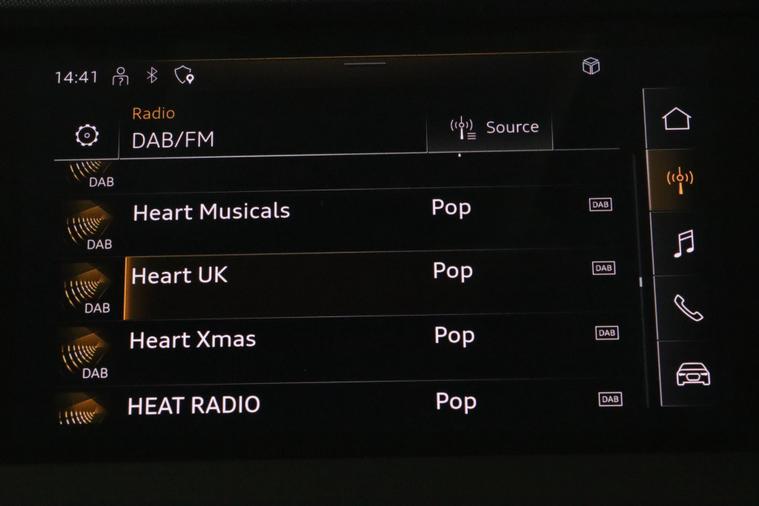The width and height of the screenshot is (759, 506).
Task: Open the Phone handset icon
Action: [688, 308]
